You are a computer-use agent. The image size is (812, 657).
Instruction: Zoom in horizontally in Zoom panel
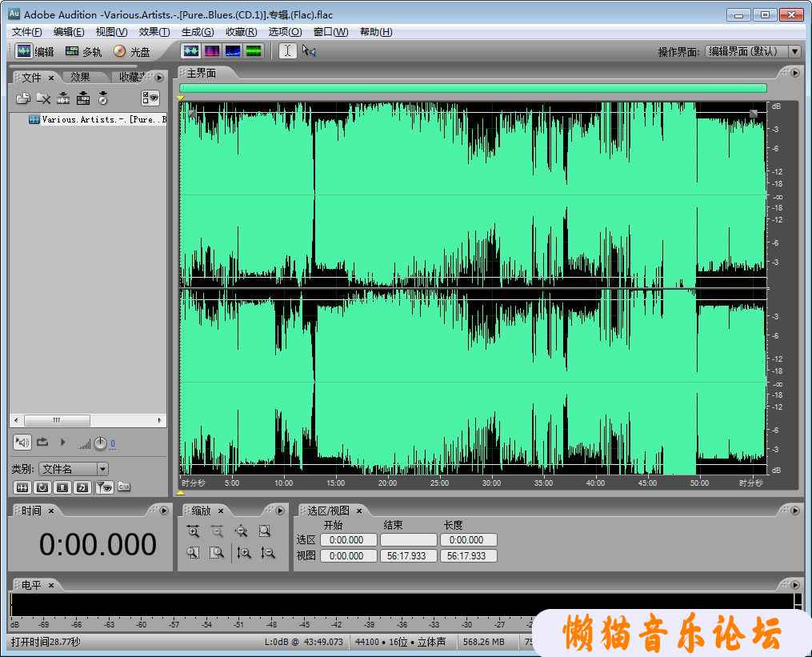pyautogui.click(x=193, y=531)
